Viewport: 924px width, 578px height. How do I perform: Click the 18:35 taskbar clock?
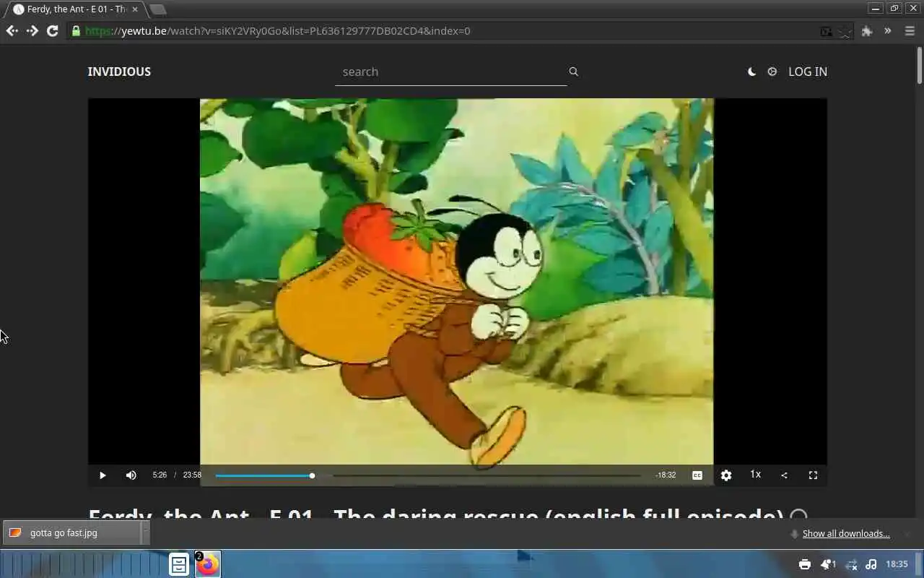click(x=897, y=564)
